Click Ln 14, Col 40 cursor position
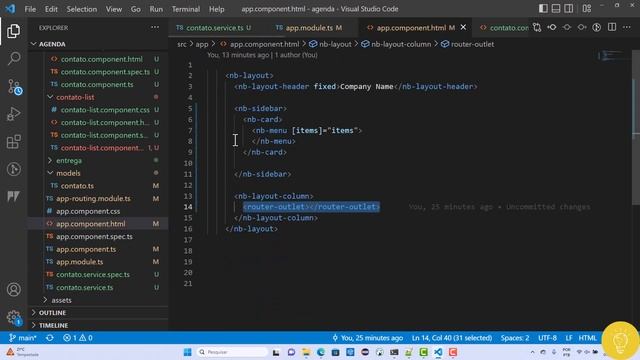Viewport: 640px width, 360px height. pos(452,338)
